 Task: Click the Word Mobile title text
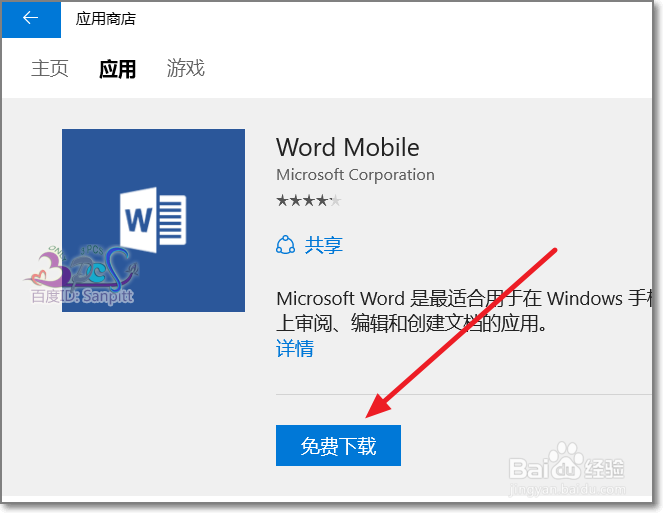[x=348, y=148]
